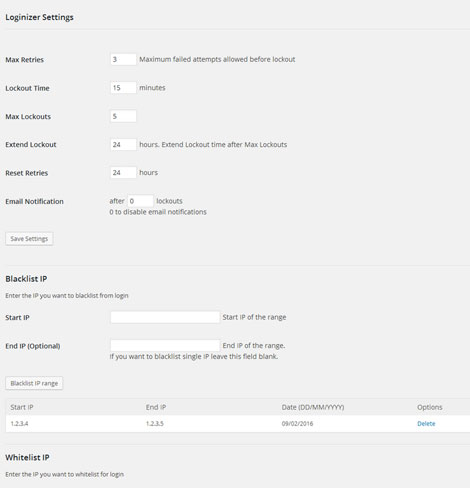
Task: Click the Max Retries input field
Action: (x=123, y=59)
